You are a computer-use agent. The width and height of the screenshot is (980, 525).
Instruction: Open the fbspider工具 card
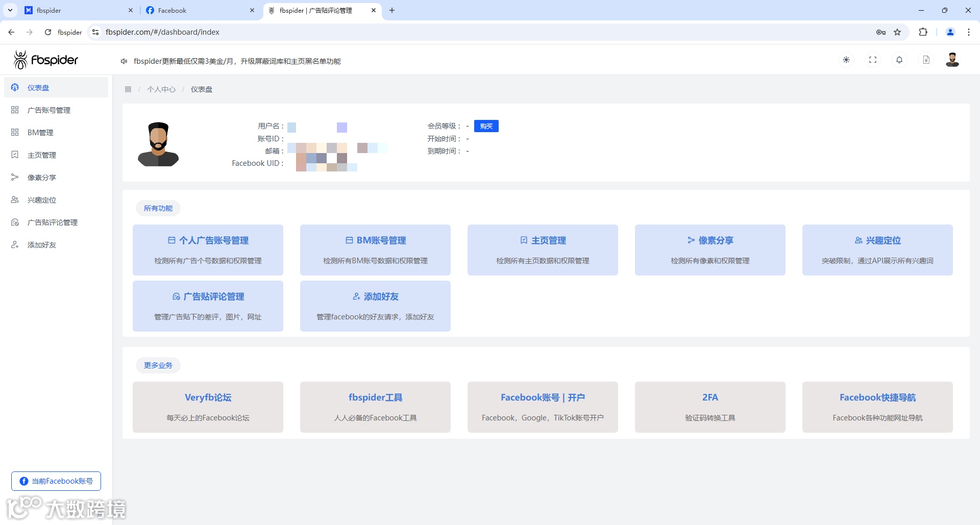(x=375, y=407)
